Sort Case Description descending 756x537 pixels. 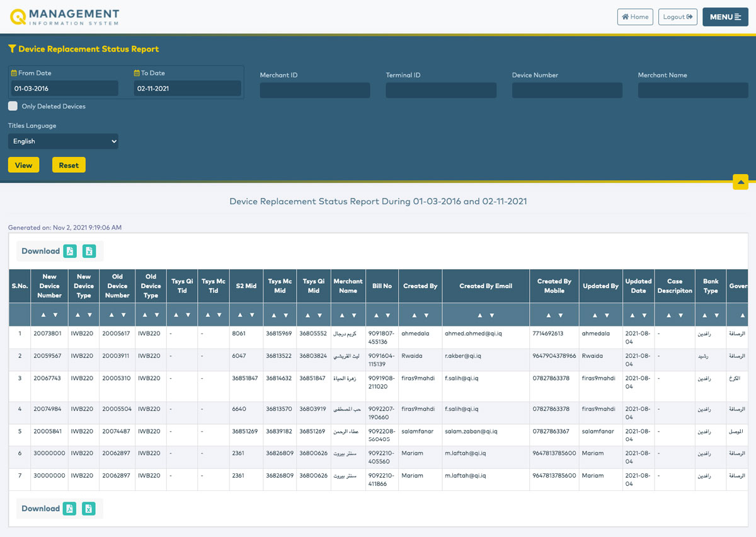[x=680, y=315]
